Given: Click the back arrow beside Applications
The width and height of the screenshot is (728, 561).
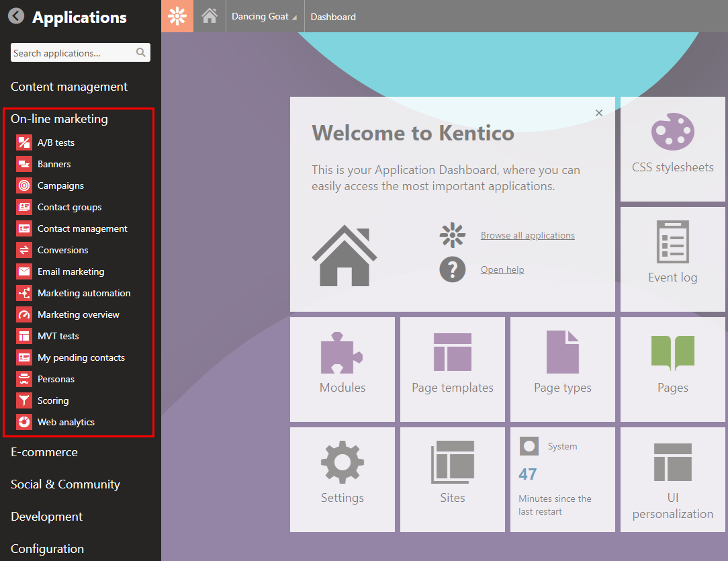Looking at the screenshot, I should pyautogui.click(x=16, y=16).
